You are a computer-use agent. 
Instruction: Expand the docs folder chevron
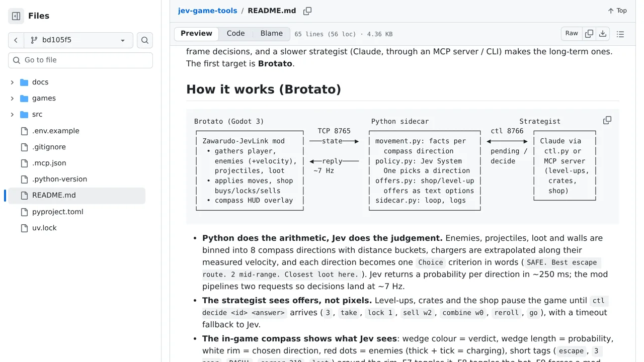(x=12, y=82)
